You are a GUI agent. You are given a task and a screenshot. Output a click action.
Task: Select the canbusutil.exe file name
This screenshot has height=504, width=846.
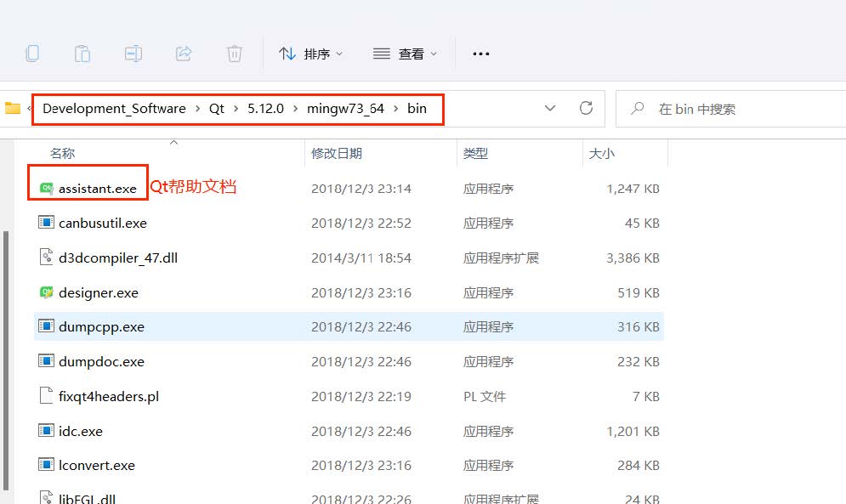pyautogui.click(x=103, y=223)
